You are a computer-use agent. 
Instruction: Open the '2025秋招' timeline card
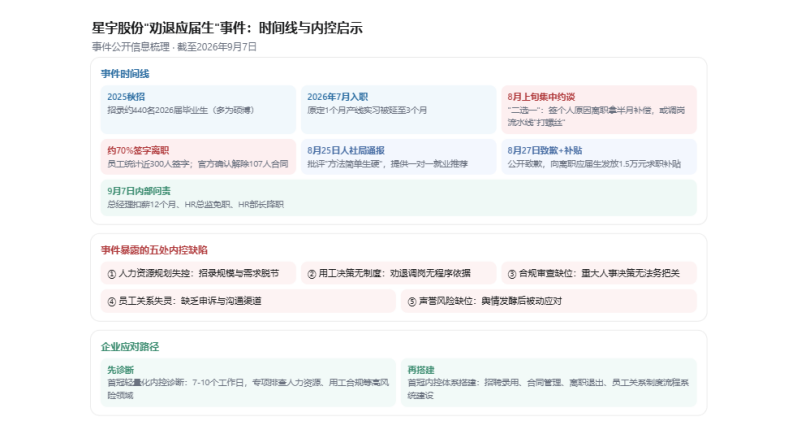coord(198,109)
